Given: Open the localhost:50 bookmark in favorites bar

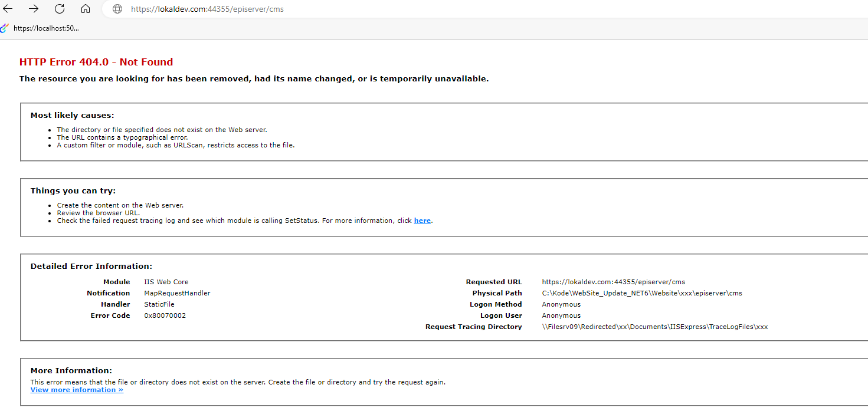Looking at the screenshot, I should [x=45, y=28].
